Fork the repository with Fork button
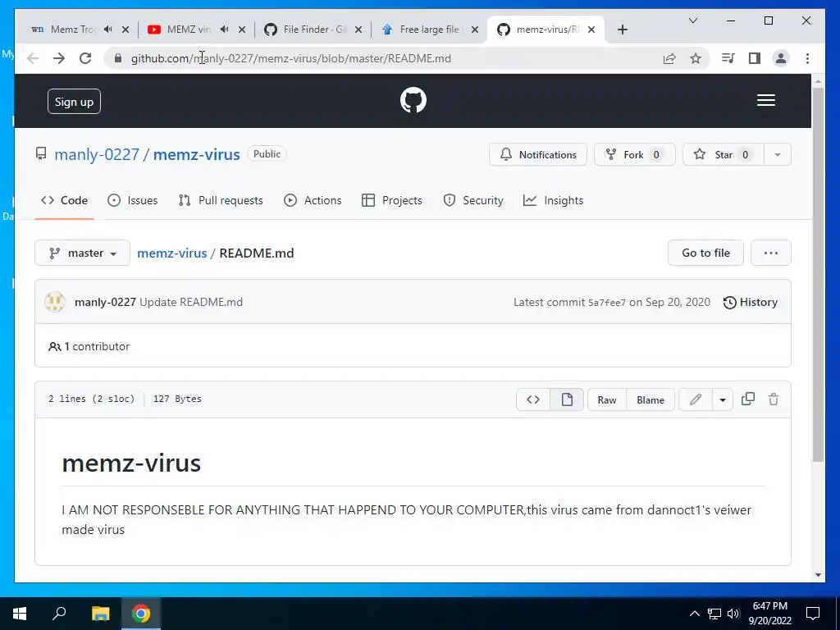Viewport: 840px width, 630px height. pyautogui.click(x=634, y=154)
